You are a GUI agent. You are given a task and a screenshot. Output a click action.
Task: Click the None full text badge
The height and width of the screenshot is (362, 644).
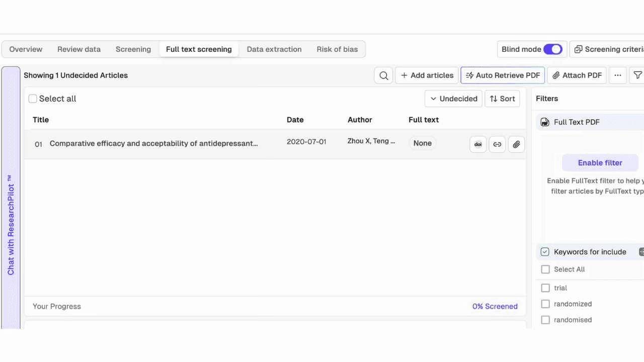(423, 143)
